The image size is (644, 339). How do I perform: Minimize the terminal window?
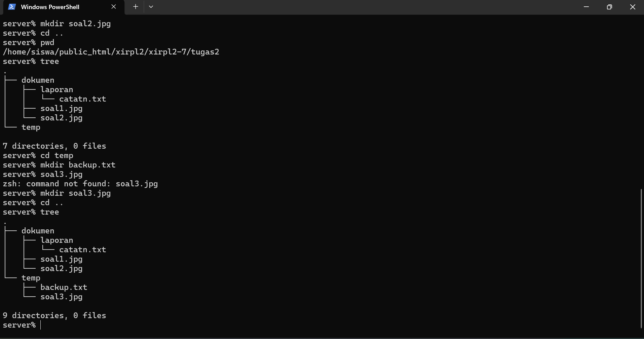[x=586, y=7]
